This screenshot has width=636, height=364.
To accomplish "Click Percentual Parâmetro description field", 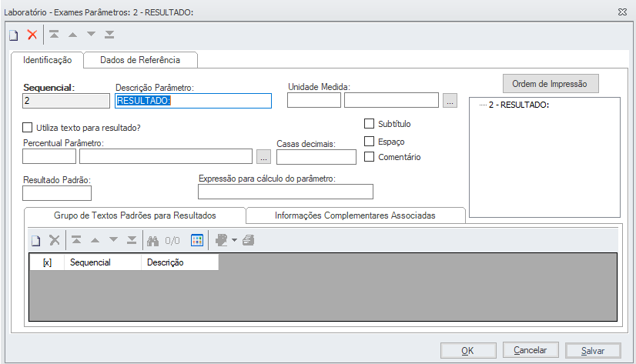I will pos(166,156).
